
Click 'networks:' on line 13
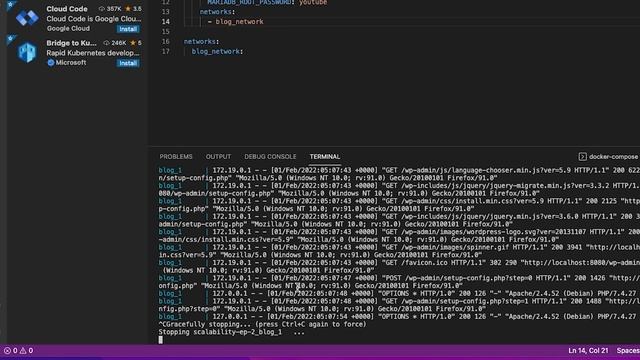(217, 12)
